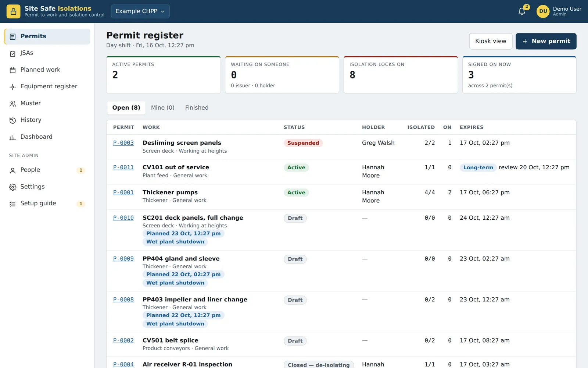Image resolution: width=588 pixels, height=368 pixels.
Task: Open permit P-0011 link
Action: (123, 167)
